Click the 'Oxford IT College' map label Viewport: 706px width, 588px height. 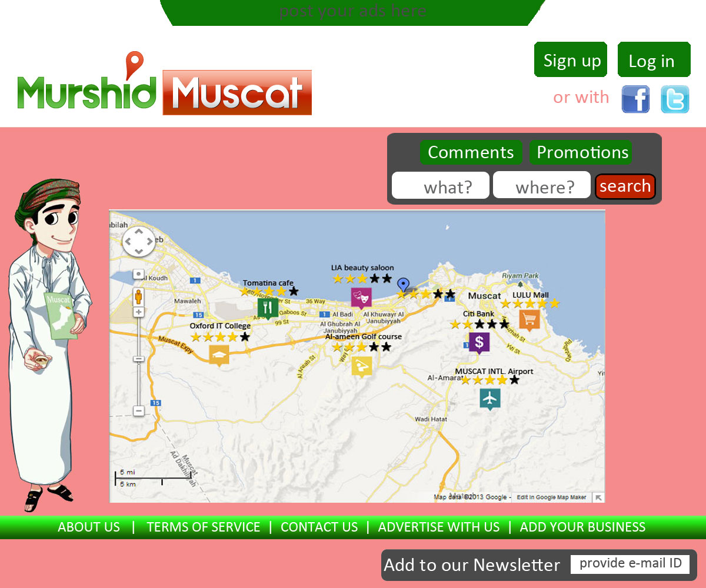(x=220, y=326)
